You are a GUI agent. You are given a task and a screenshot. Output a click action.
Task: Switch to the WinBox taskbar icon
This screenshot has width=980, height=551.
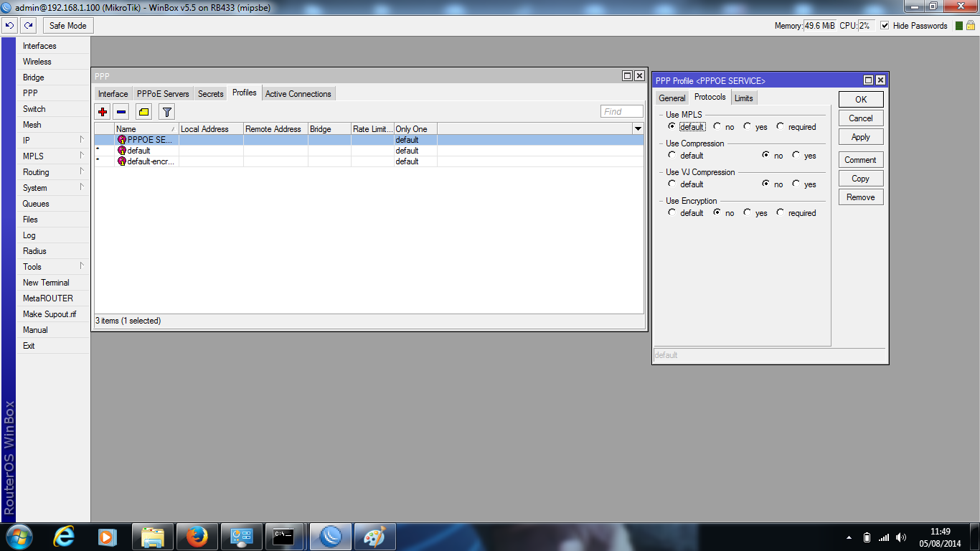pyautogui.click(x=331, y=537)
